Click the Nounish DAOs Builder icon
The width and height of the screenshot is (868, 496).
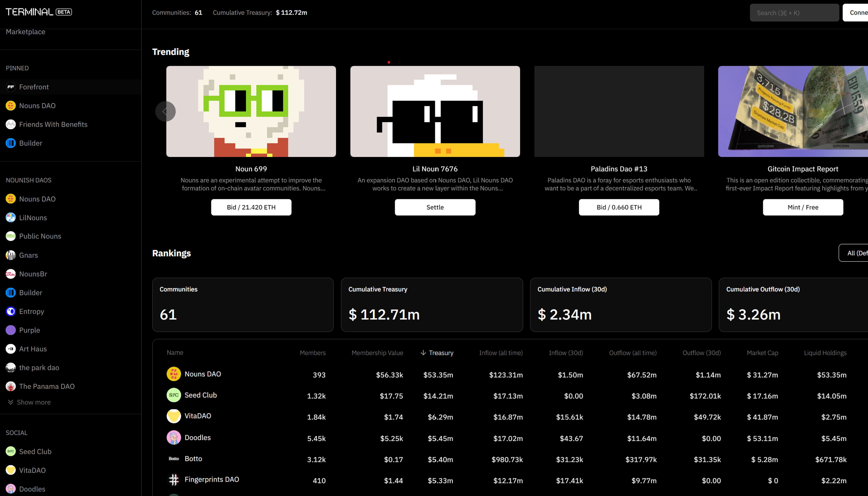coord(11,293)
